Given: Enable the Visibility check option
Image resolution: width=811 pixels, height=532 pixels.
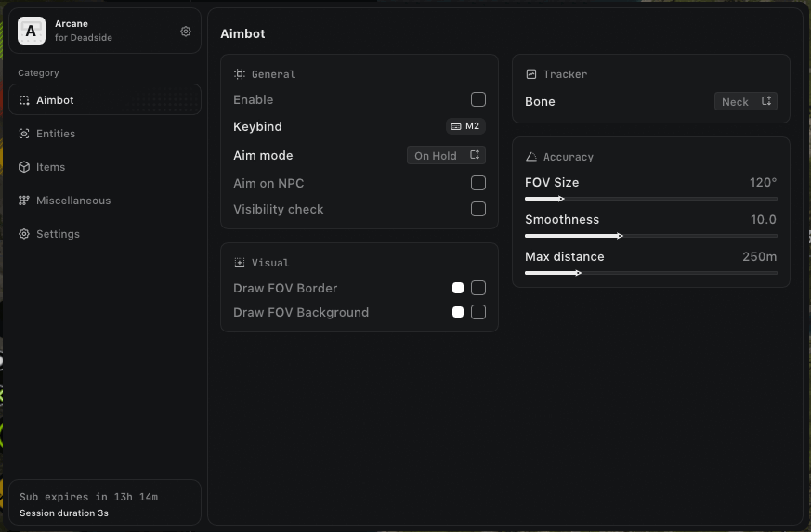Looking at the screenshot, I should (x=478, y=209).
